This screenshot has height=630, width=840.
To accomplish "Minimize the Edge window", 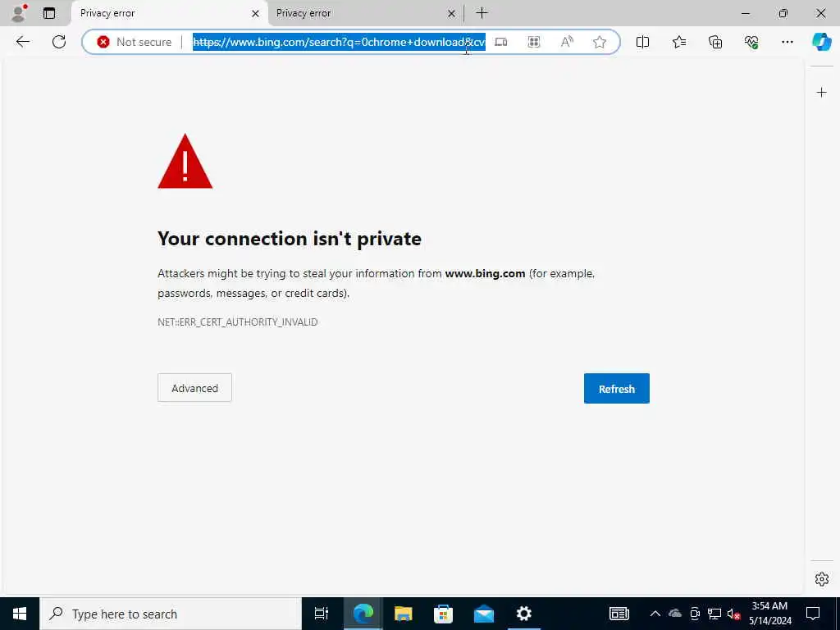I will 746,13.
